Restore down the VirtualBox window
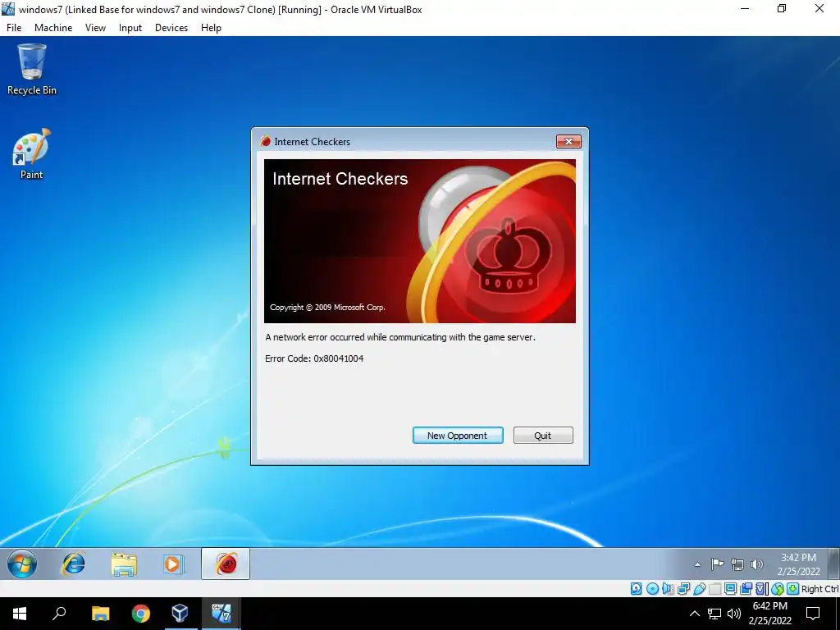Viewport: 840px width, 630px height. [782, 8]
